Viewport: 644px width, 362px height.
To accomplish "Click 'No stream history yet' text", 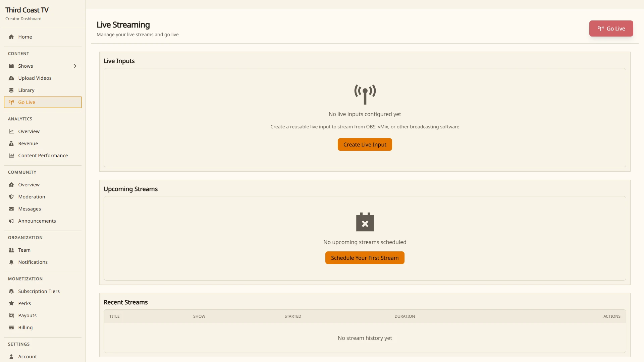I will click(x=365, y=338).
